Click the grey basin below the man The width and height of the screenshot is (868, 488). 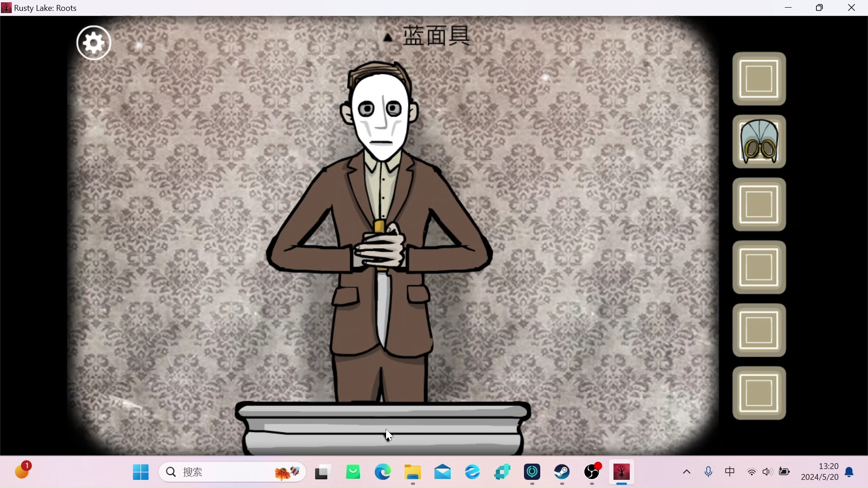point(383,428)
